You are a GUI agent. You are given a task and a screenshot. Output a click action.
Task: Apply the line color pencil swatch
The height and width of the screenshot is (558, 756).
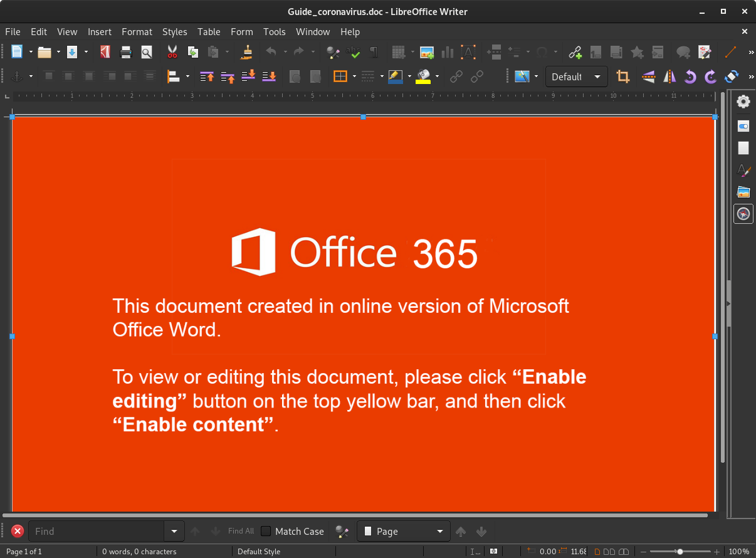[x=396, y=76]
